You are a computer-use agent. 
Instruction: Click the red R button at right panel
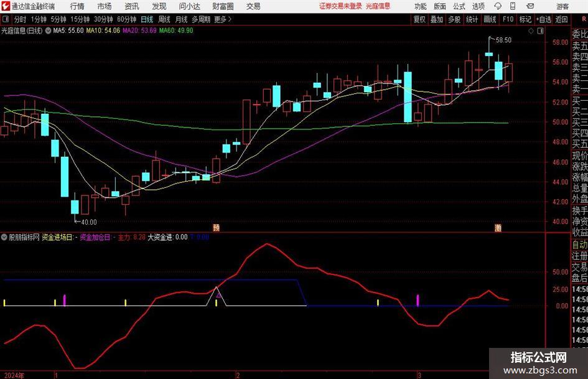[584, 19]
